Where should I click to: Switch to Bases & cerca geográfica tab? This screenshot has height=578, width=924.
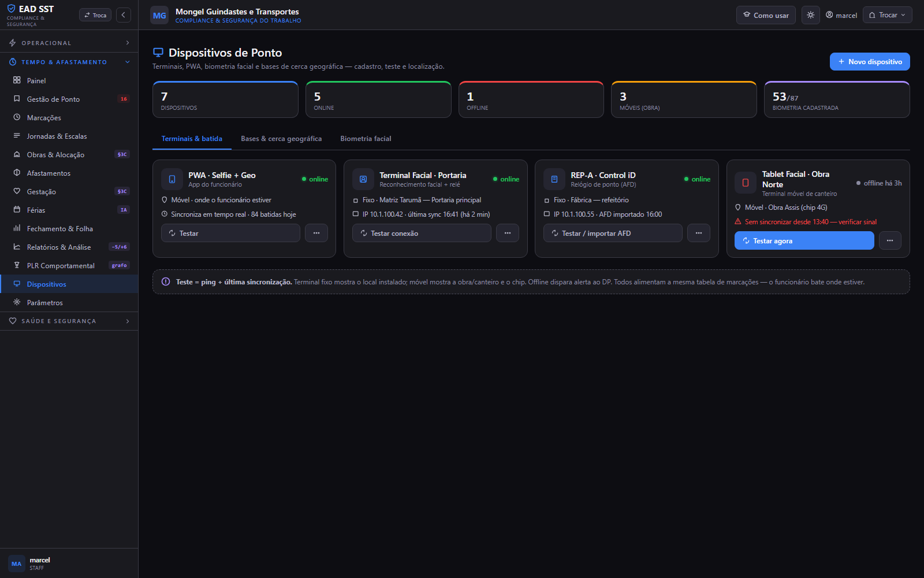(x=281, y=139)
